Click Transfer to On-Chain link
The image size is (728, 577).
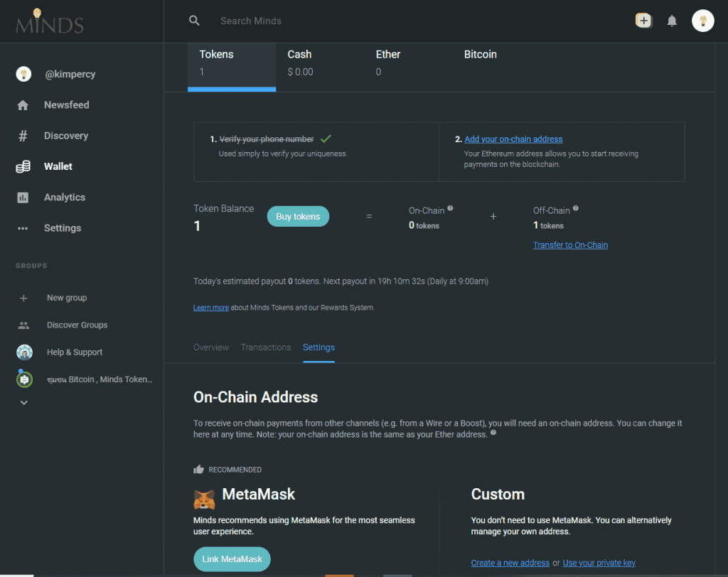pyautogui.click(x=570, y=245)
